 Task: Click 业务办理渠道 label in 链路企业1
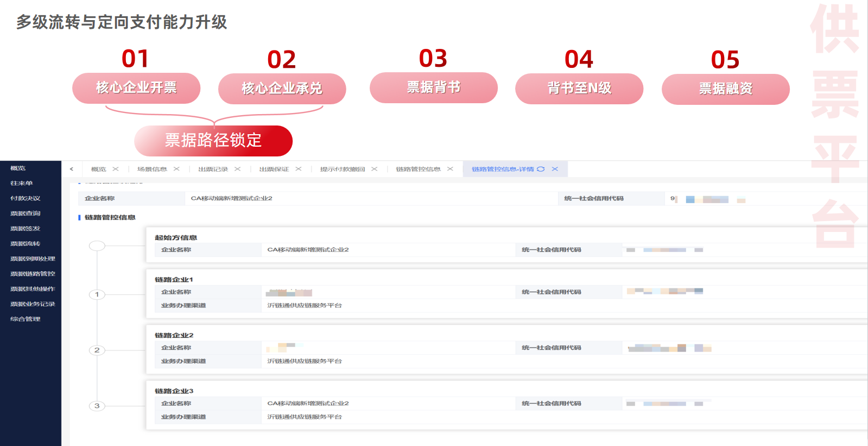click(183, 306)
